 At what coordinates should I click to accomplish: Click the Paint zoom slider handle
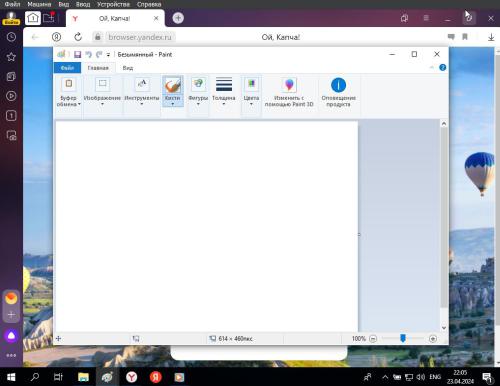click(403, 338)
